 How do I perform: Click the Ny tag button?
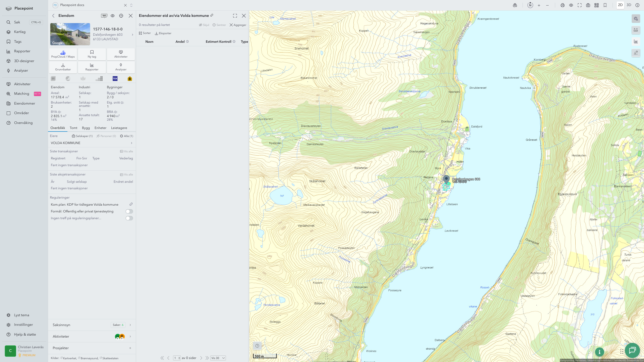[92, 54]
